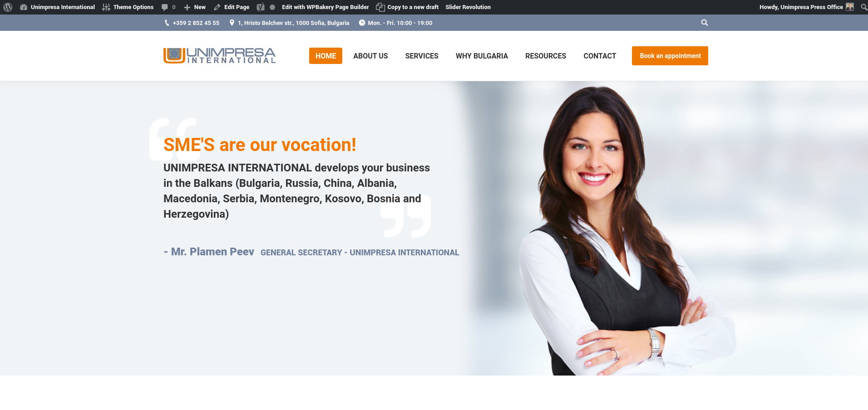
Task: Open the comments bubble icon
Action: click(164, 7)
